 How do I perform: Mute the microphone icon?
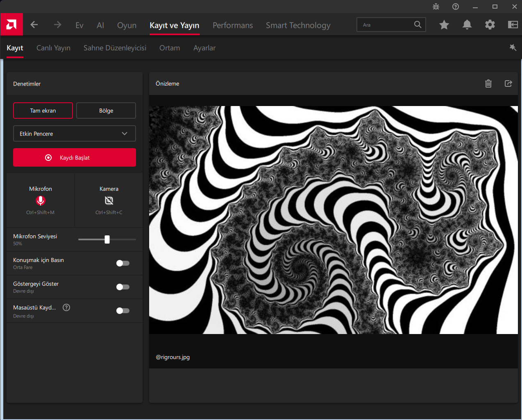click(x=40, y=201)
